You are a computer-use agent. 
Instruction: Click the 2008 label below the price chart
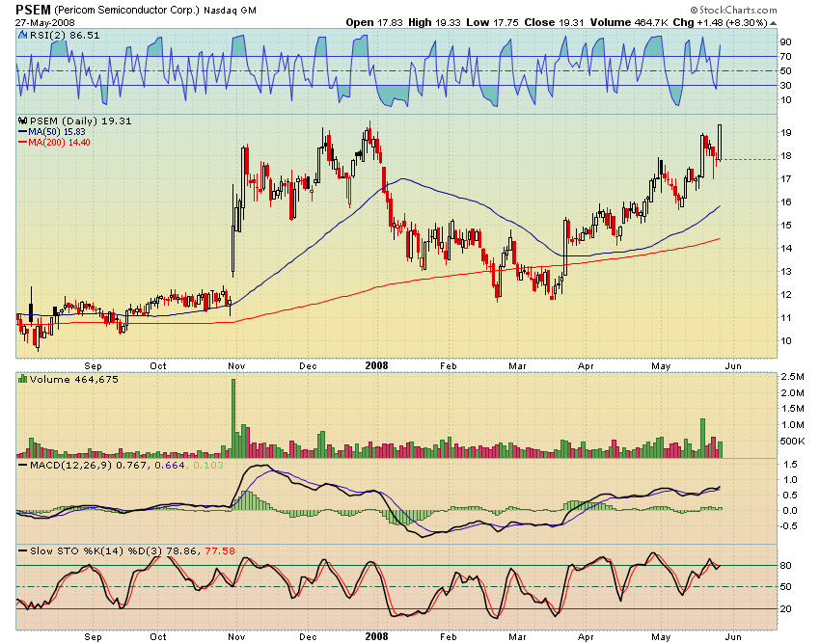(376, 365)
